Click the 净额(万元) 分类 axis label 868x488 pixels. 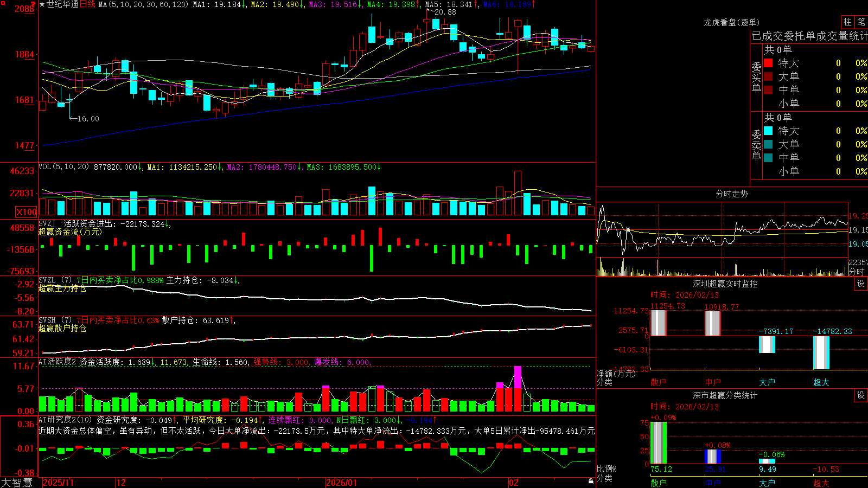pos(616,378)
